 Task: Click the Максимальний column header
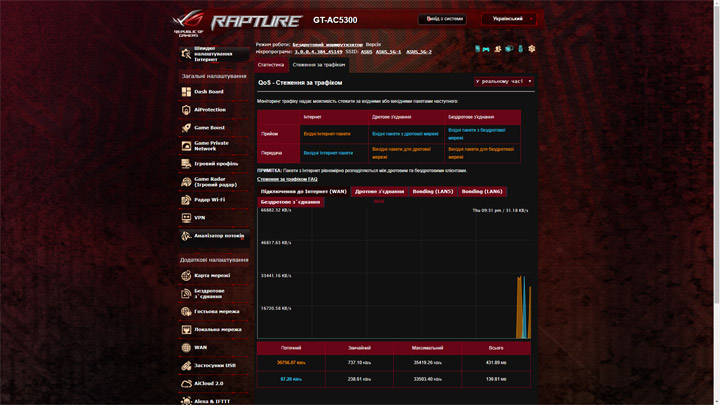tap(428, 348)
